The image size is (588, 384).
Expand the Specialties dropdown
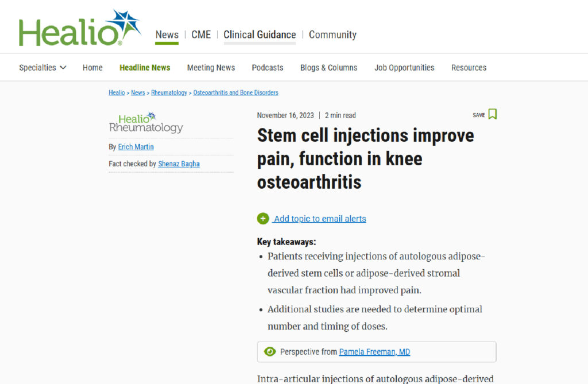[42, 68]
